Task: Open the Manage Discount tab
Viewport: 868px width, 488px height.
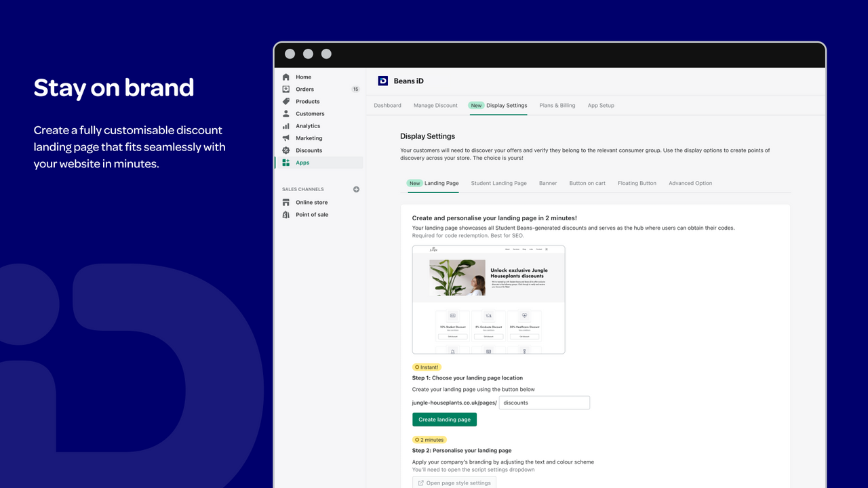Action: (435, 105)
